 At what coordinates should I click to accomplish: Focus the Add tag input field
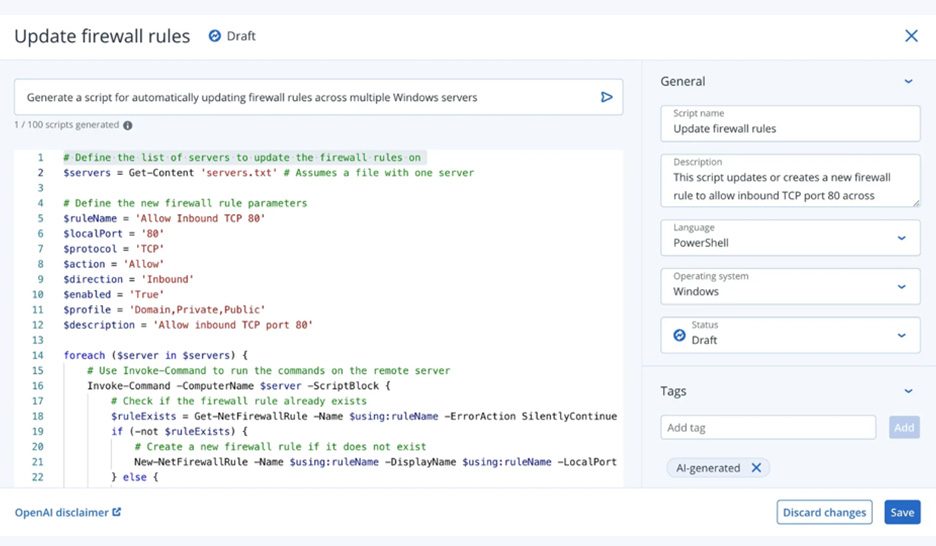click(768, 427)
